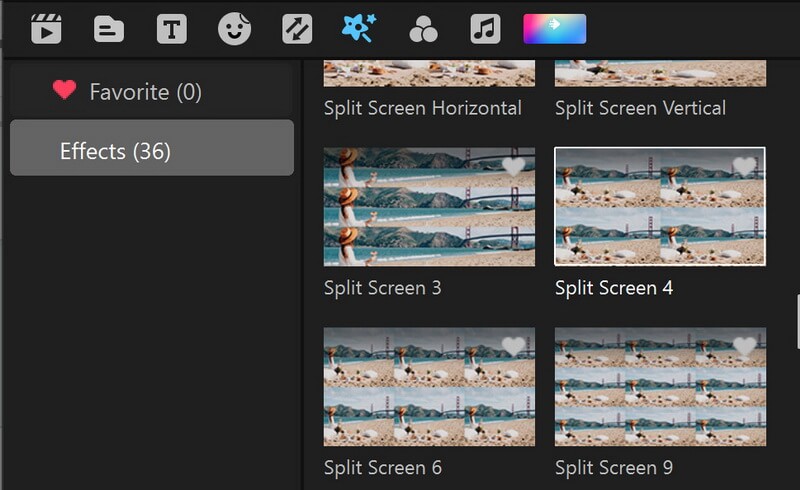The width and height of the screenshot is (800, 490).
Task: Choose the Split Screen 6 thumbnail
Action: [429, 386]
